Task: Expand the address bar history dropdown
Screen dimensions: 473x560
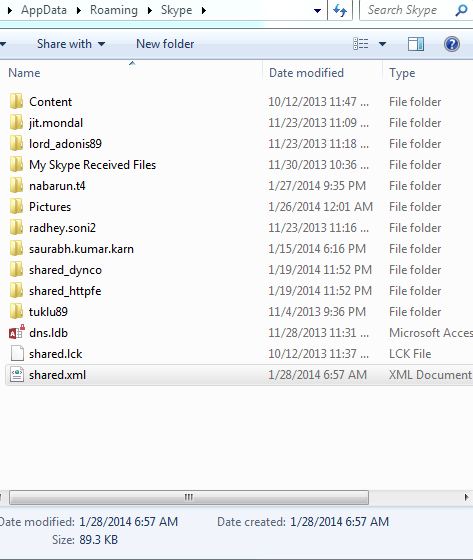Action: point(317,11)
